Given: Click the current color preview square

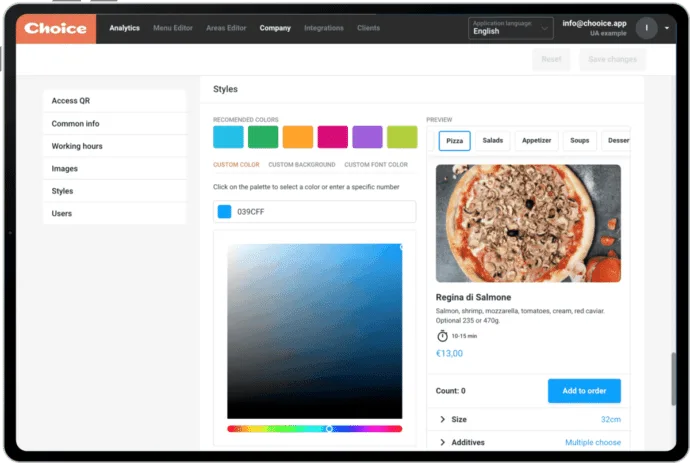Looking at the screenshot, I should 225,212.
